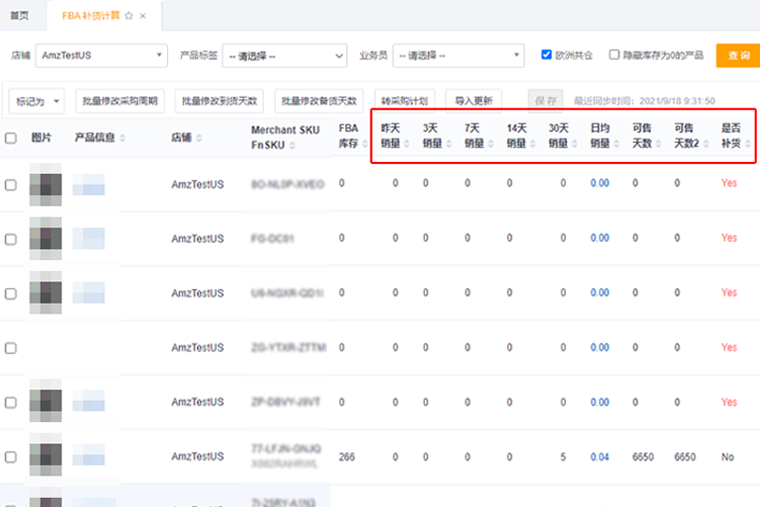Switch to the 首页 tab
Image resolution: width=760 pixels, height=507 pixels.
pyautogui.click(x=19, y=16)
